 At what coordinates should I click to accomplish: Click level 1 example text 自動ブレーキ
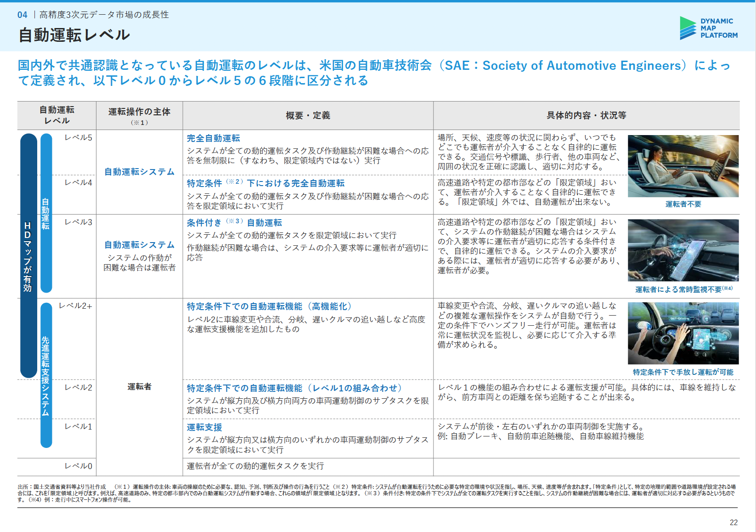(541, 436)
